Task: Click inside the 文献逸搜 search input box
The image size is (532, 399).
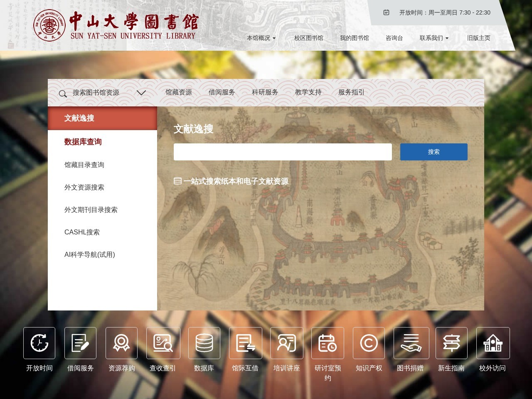Action: click(x=283, y=152)
